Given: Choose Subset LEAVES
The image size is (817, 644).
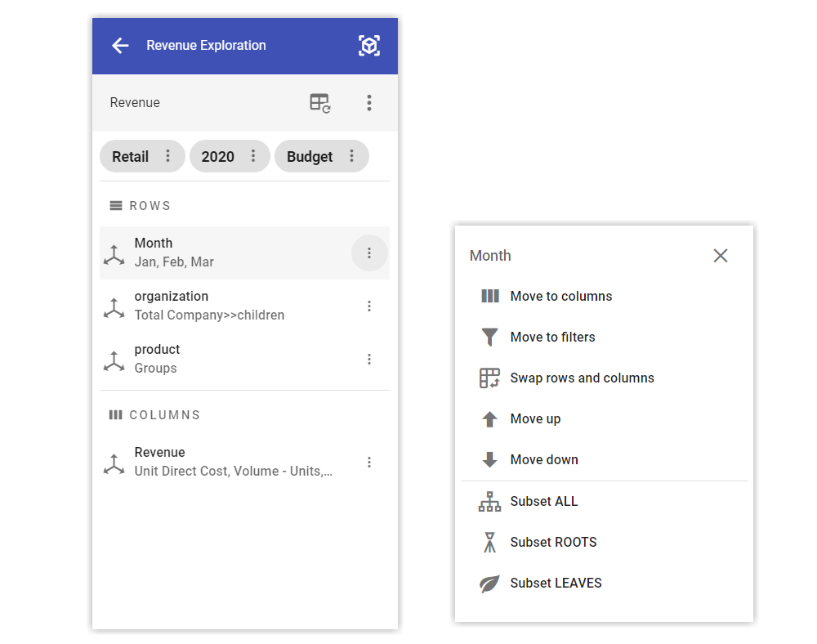Looking at the screenshot, I should 604,583.
